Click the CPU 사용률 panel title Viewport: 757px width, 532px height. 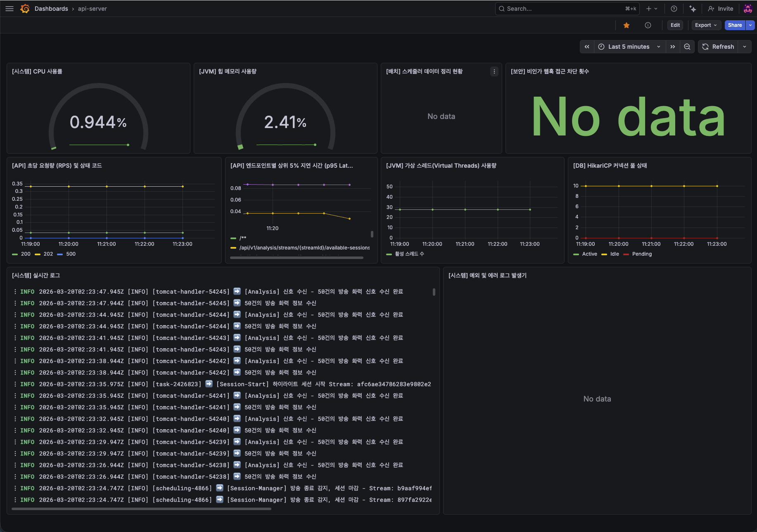[37, 71]
